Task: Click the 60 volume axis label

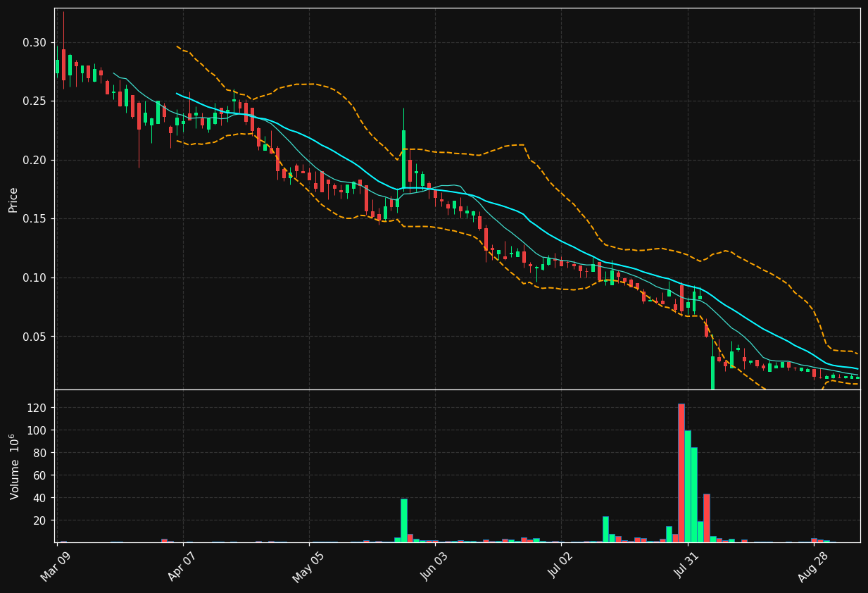Action: tap(40, 475)
